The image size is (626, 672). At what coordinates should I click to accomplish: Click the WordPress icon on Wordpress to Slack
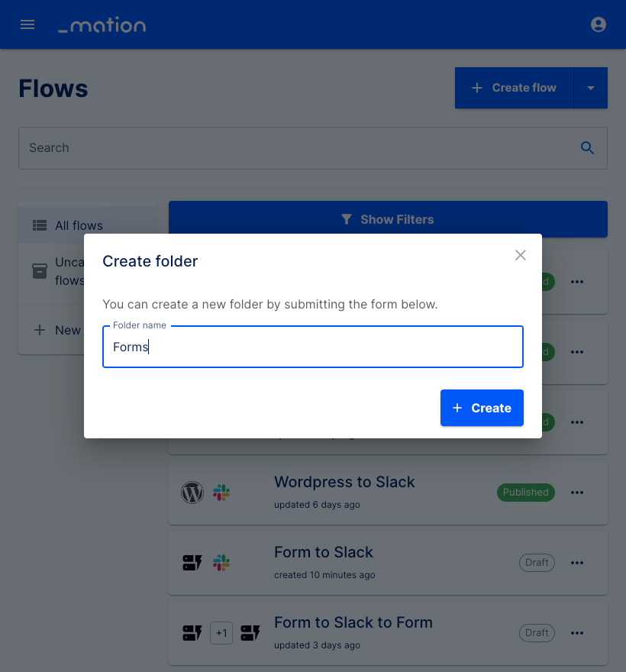(x=192, y=493)
